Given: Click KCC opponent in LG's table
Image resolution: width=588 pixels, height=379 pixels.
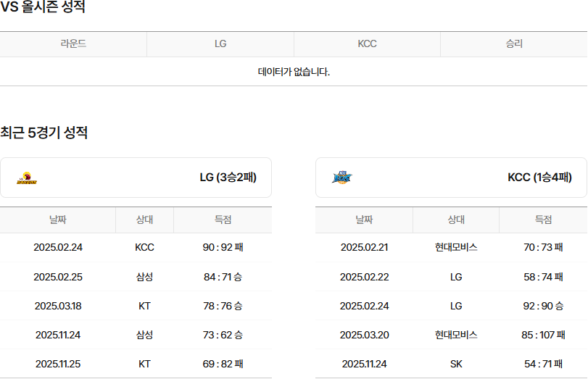Looking at the screenshot, I should pyautogui.click(x=144, y=247).
